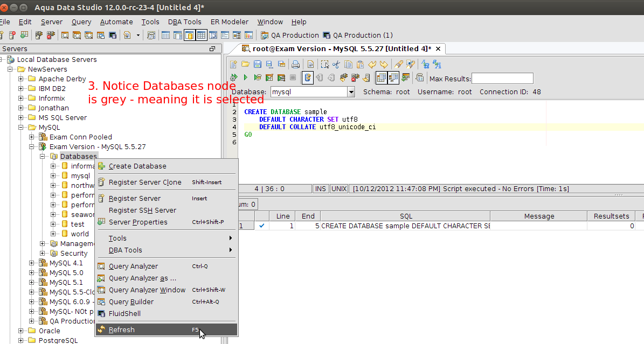Viewport: 644px width, 344px height.
Task: Click inside the Max Results input field
Action: [x=502, y=79]
